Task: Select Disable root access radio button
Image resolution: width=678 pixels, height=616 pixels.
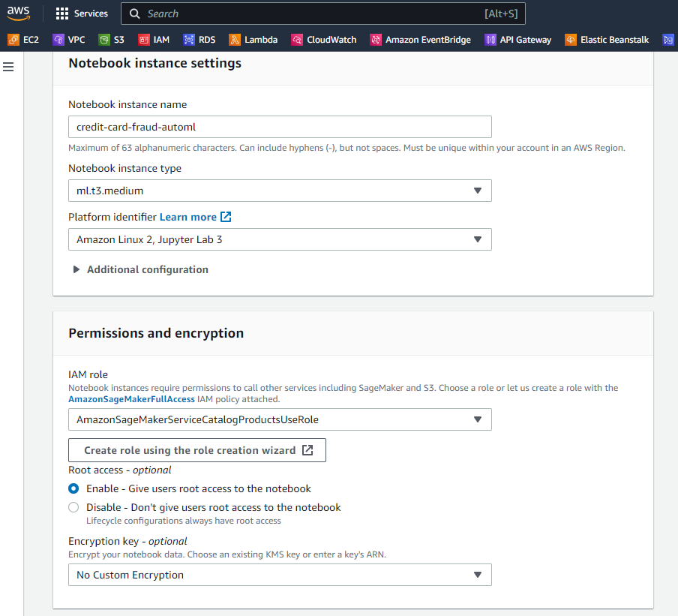Action: (x=73, y=508)
